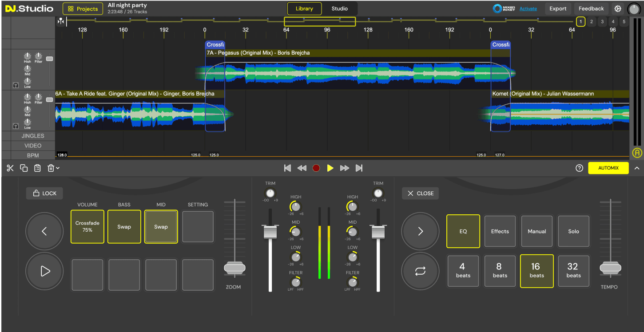Viewport: 644px width, 332px height.
Task: Select the EQ mode pad
Action: click(x=463, y=231)
